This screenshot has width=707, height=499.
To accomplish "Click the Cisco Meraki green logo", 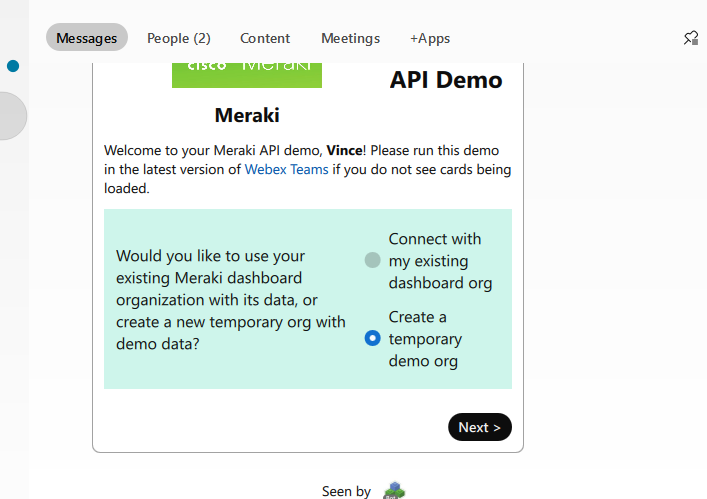I will tap(247, 74).
